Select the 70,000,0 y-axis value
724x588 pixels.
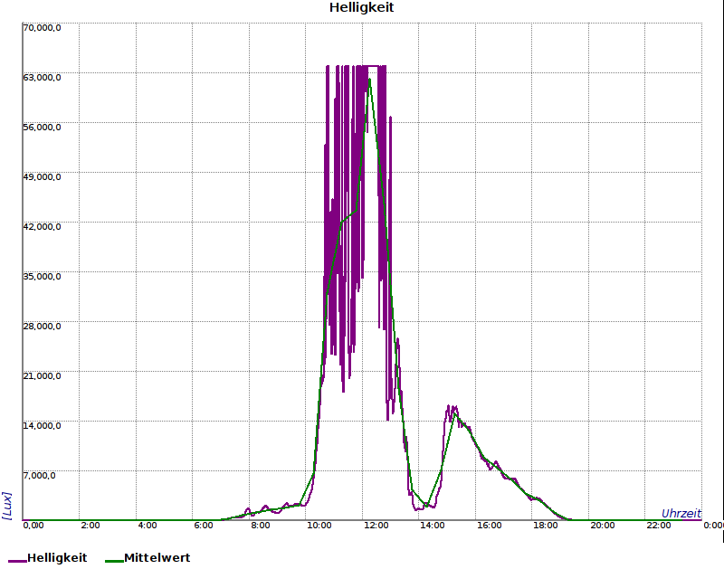point(42,28)
